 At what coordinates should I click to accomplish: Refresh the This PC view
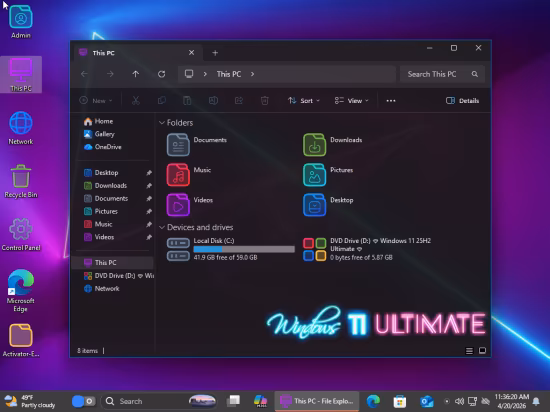click(x=161, y=74)
